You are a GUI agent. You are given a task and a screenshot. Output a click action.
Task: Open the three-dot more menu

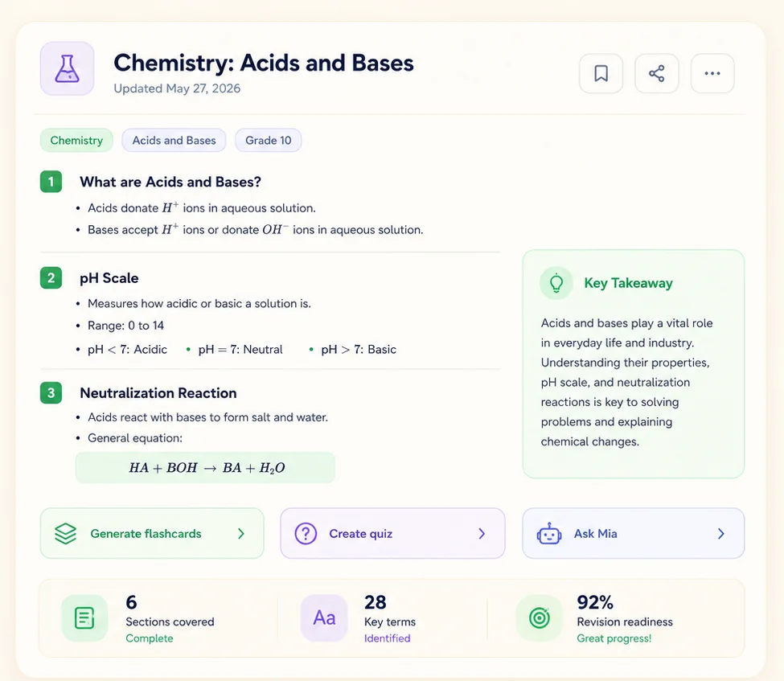coord(712,73)
